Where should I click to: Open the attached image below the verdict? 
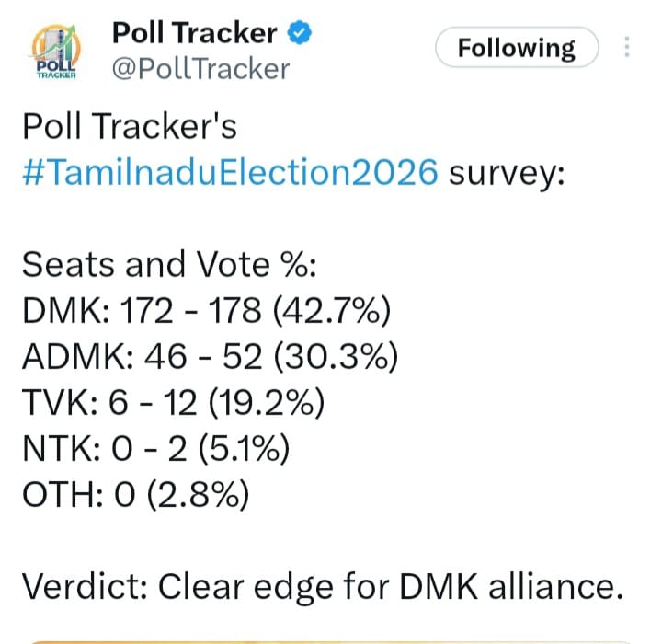[x=331, y=639]
